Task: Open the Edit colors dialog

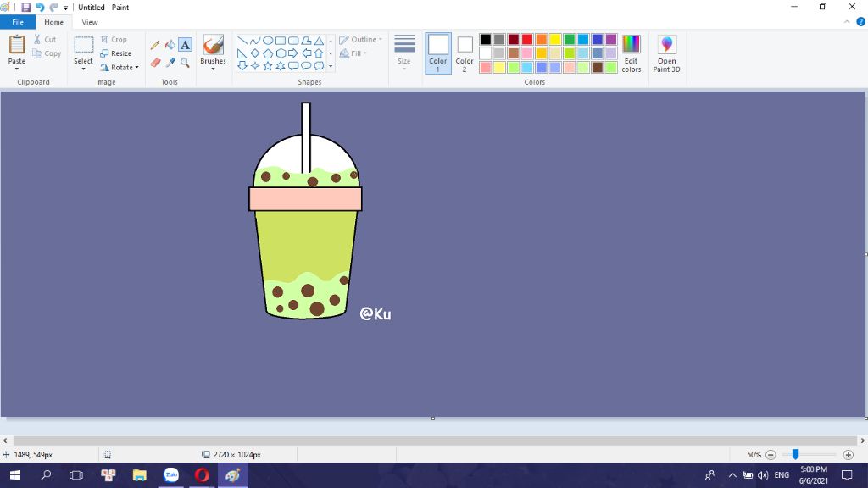Action: tap(631, 53)
